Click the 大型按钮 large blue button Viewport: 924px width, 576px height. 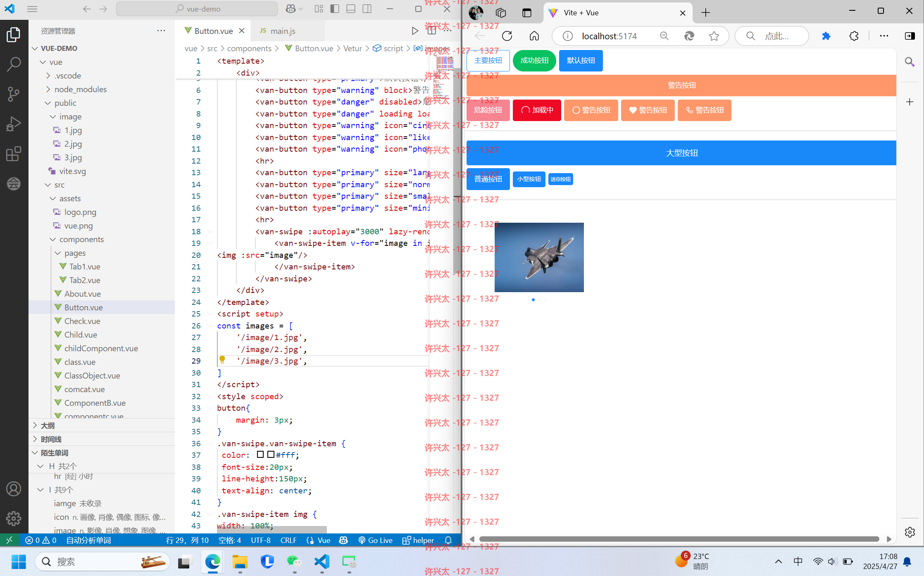point(681,153)
